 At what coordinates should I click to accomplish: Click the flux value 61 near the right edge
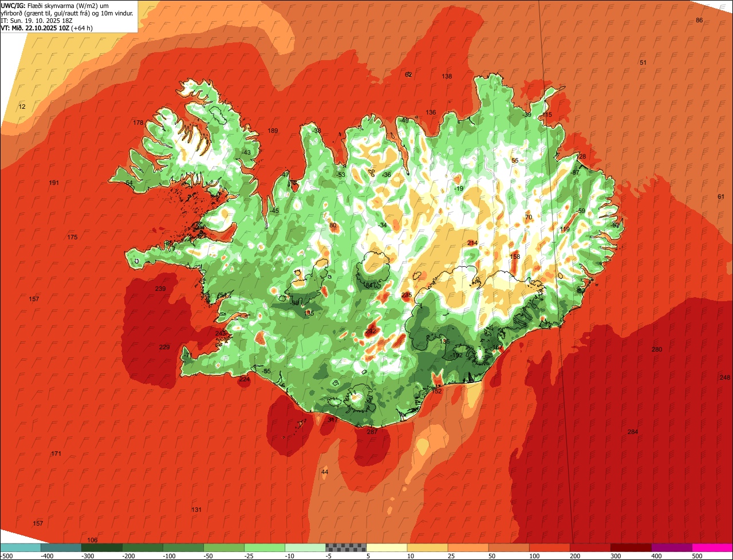[x=721, y=197]
